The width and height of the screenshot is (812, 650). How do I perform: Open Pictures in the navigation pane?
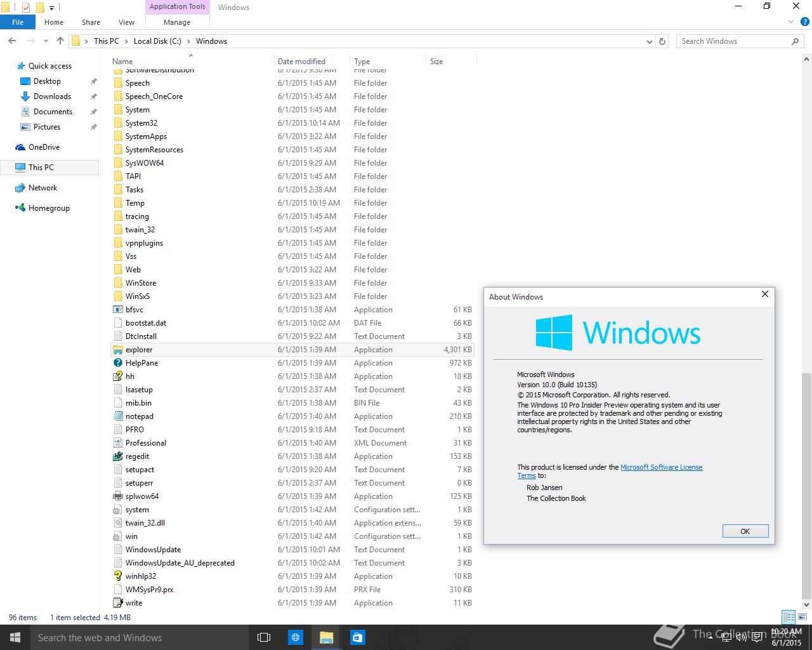pyautogui.click(x=47, y=127)
